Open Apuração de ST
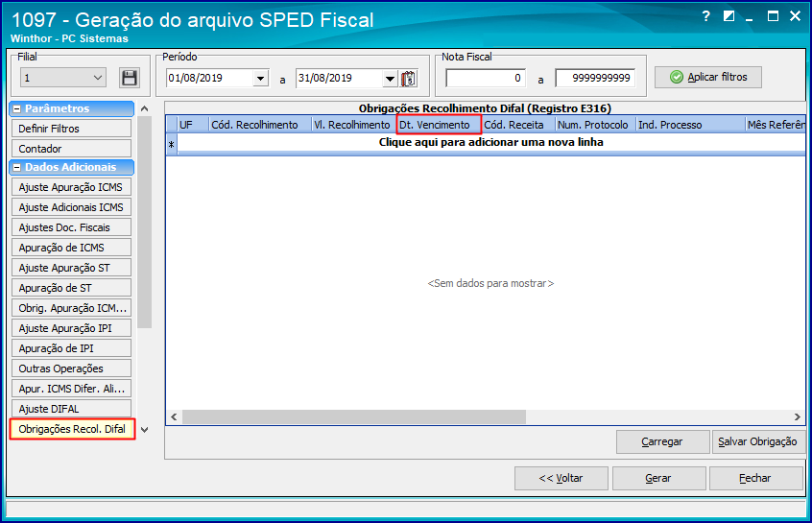Image resolution: width=812 pixels, height=523 pixels. coord(71,288)
